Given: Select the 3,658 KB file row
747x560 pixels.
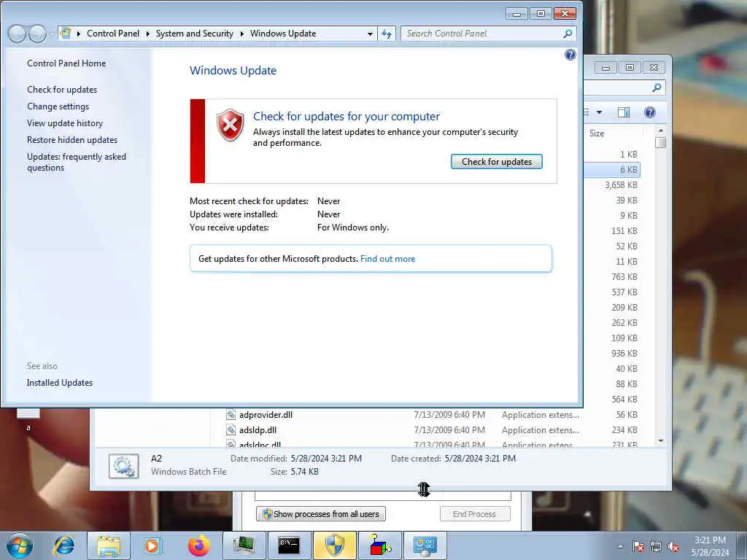Looking at the screenshot, I should [612, 184].
